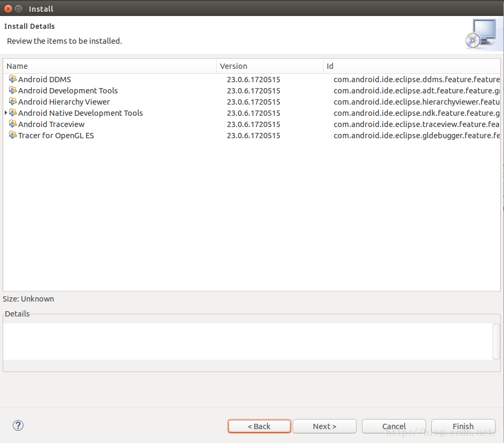Click the Android Hierarchy Viewer feature icon
Viewport: 504px width, 443px height.
(x=13, y=101)
